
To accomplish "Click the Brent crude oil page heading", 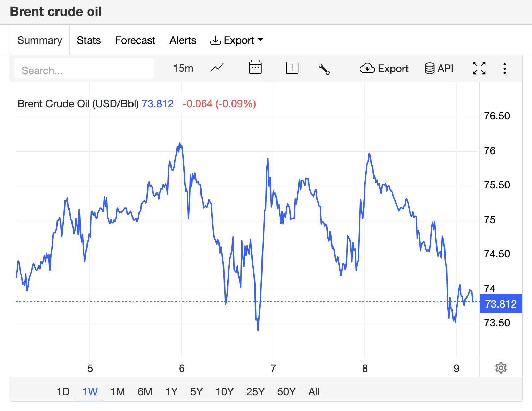I will (56, 11).
